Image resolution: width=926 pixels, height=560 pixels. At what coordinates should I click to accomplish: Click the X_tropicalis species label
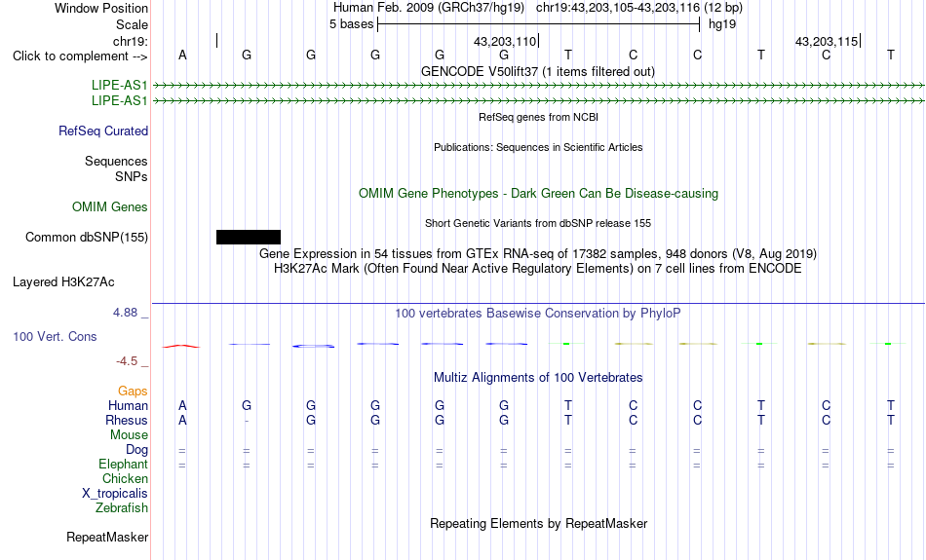tap(115, 494)
